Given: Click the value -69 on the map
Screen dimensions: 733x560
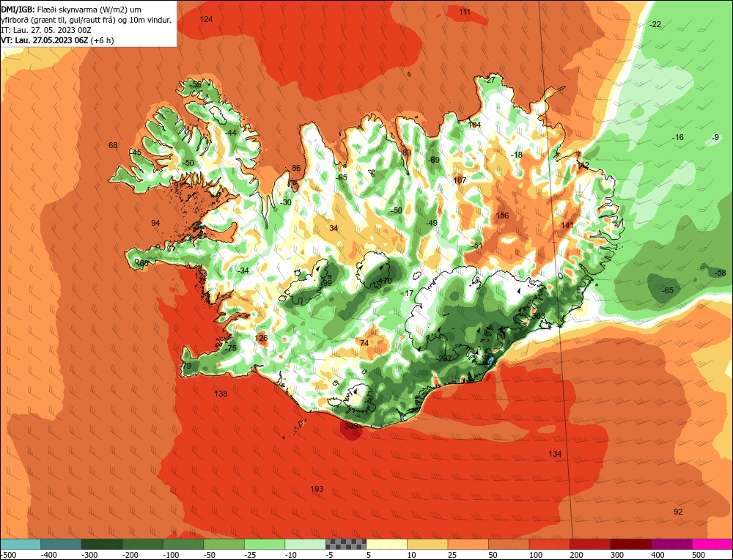Looking at the screenshot, I should 434,160.
